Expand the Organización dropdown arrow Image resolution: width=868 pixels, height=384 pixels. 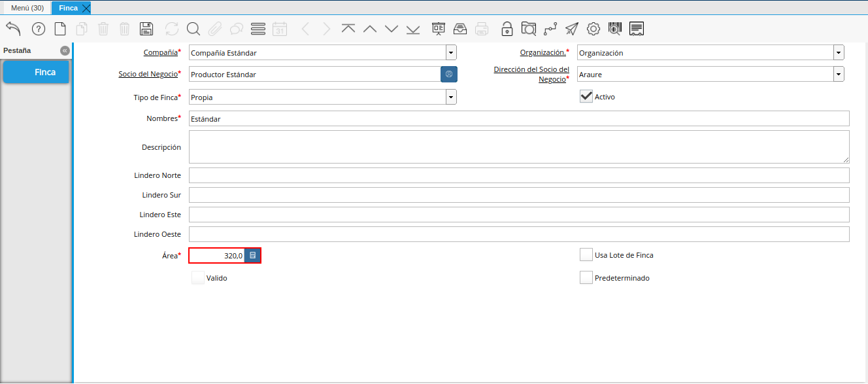(x=839, y=53)
